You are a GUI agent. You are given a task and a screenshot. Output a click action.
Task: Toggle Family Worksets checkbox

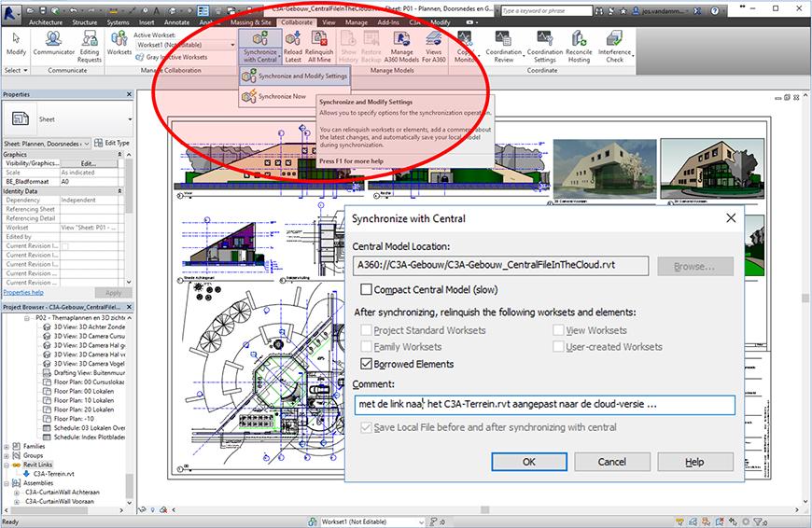366,346
